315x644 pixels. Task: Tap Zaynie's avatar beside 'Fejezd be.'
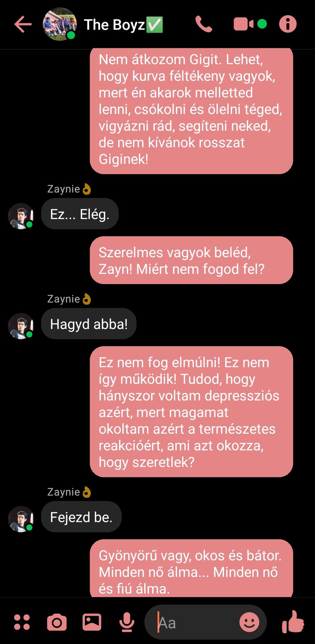click(21, 519)
